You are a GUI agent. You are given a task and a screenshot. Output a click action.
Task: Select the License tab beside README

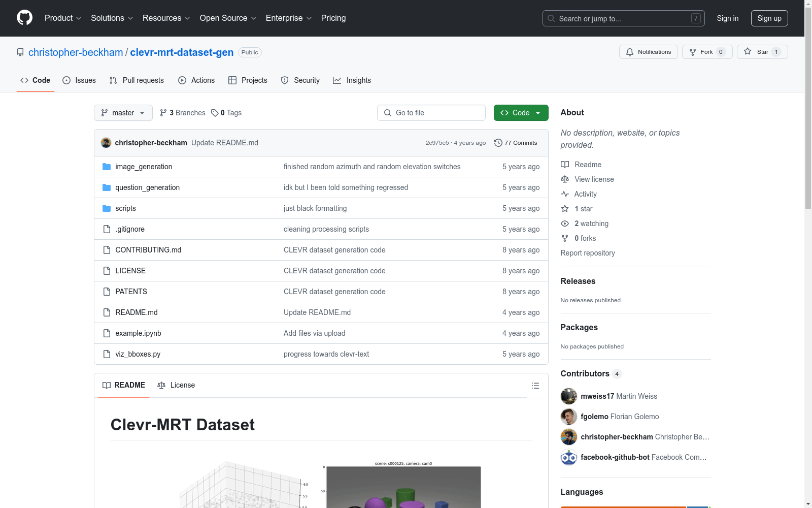tap(176, 385)
